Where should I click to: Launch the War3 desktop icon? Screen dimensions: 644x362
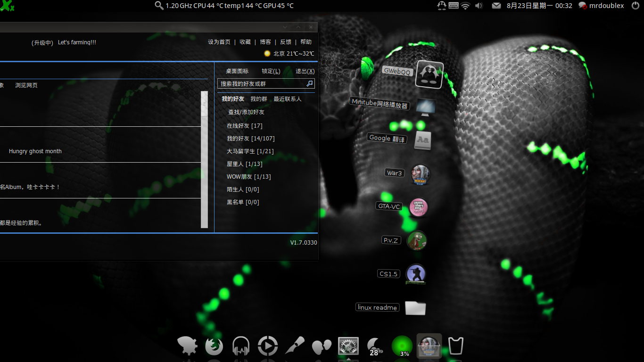point(420,175)
